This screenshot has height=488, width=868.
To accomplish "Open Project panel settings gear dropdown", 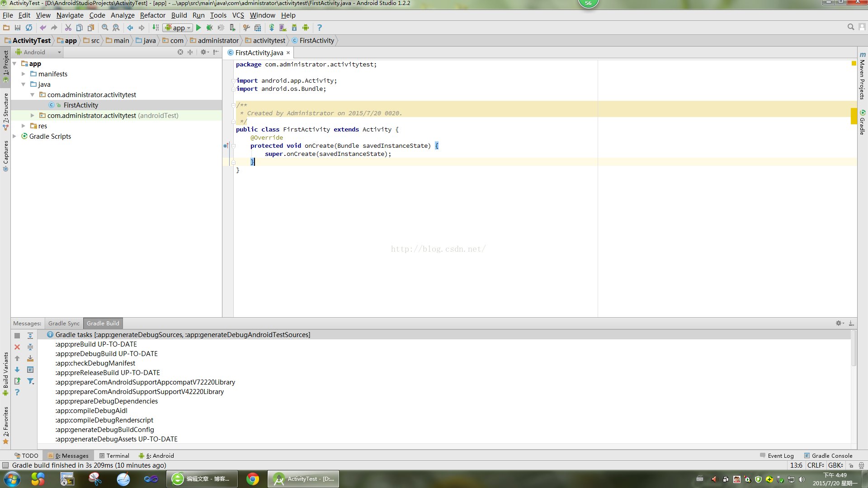I will point(204,52).
